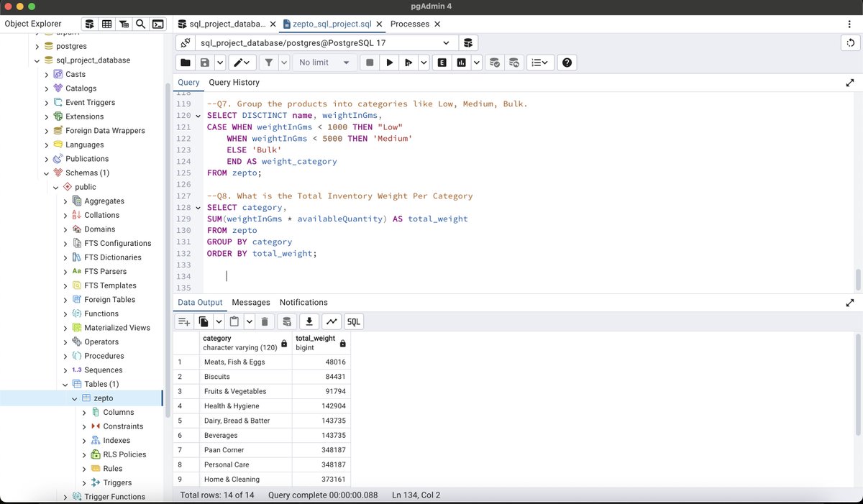Open the Copy options dropdown arrow
The height and width of the screenshot is (504, 863).
pyautogui.click(x=218, y=321)
